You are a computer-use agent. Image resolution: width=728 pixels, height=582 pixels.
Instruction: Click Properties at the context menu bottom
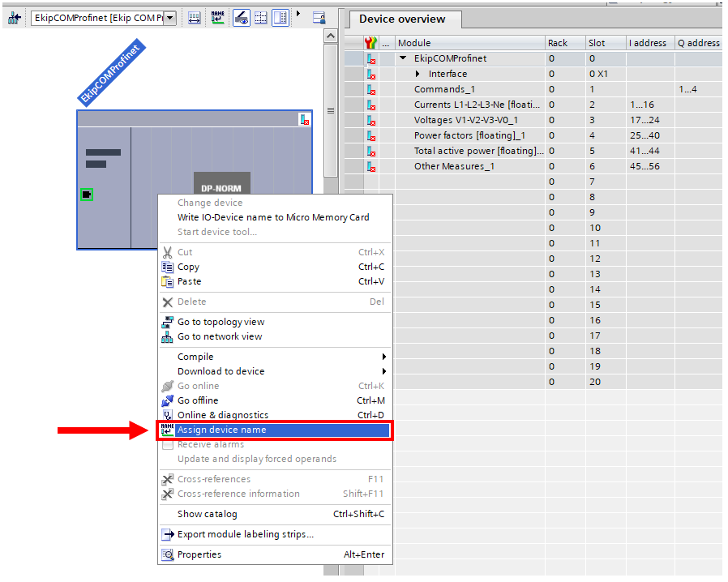click(199, 554)
